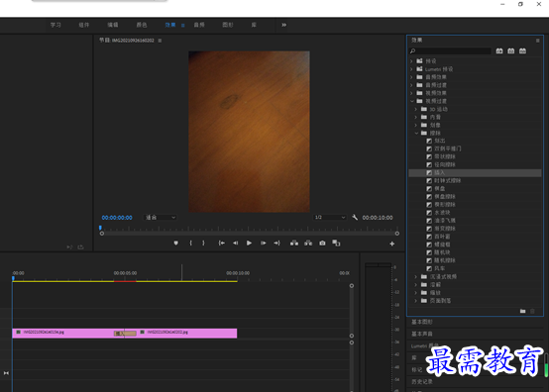Screen dimensions: 549x392
Task: Click the New Custom Bin folder icon
Action: coord(523,311)
